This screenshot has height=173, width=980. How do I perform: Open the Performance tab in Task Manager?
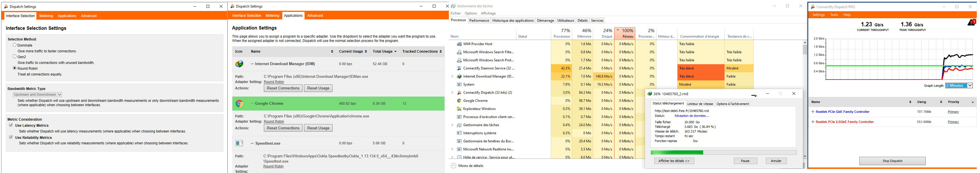(x=479, y=21)
